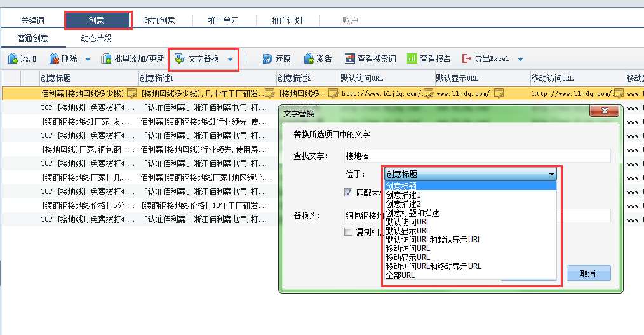This screenshot has width=644, height=335.
Task: Switch to the 账户 tab
Action: point(350,20)
